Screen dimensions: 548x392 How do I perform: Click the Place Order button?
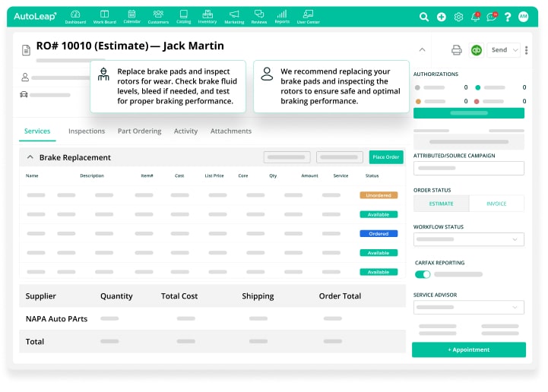coord(386,157)
